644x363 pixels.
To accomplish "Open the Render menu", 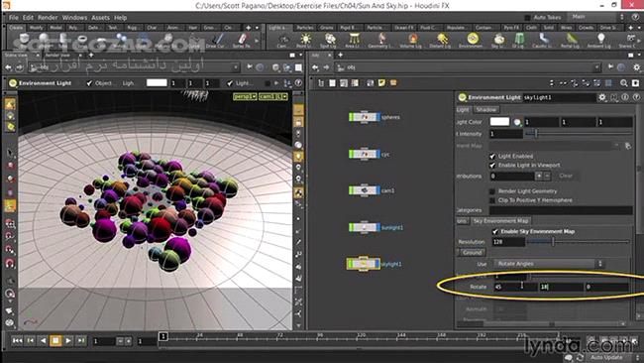I will 48,18.
